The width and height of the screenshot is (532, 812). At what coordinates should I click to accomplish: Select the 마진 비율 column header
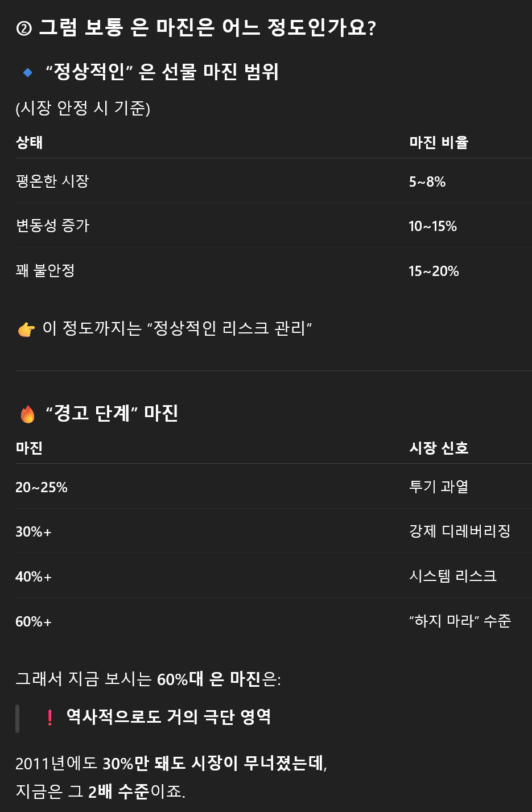[x=439, y=142]
